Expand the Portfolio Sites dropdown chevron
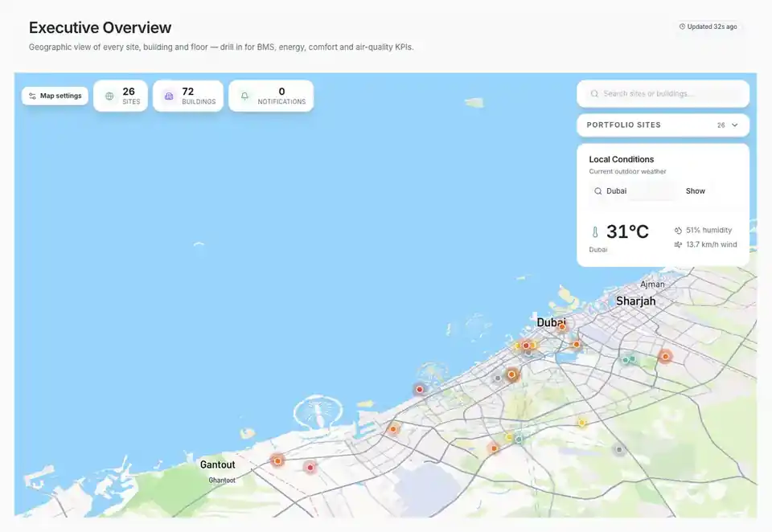772x532 pixels. (x=734, y=125)
